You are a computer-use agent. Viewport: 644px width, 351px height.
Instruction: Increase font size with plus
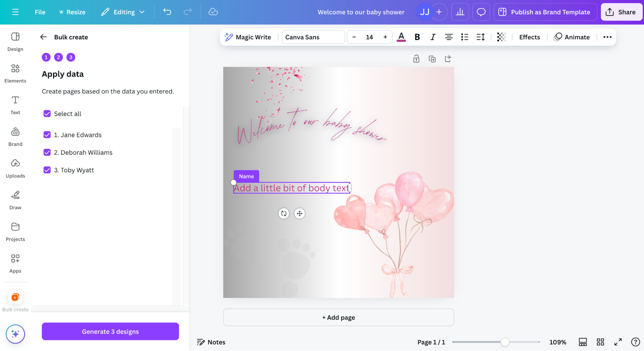coord(385,37)
